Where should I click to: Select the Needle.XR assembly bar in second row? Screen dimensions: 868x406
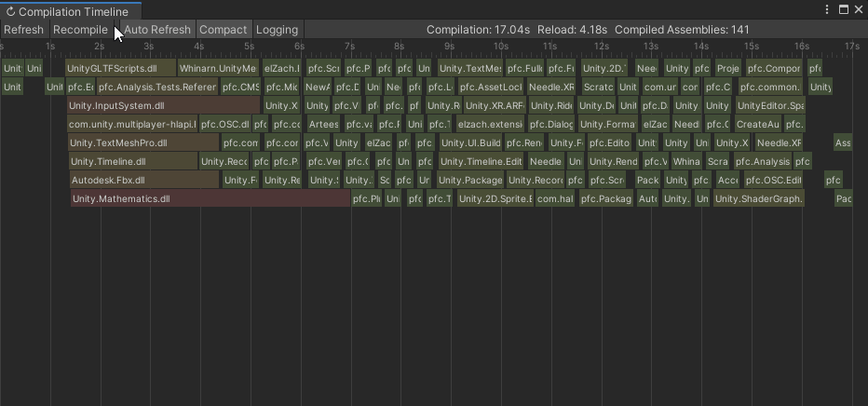(x=551, y=87)
